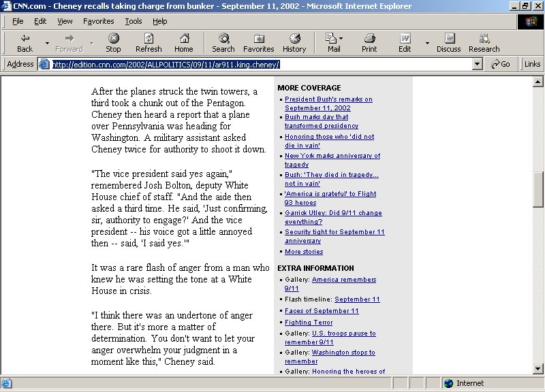
Task: Open the Mail button dropdown
Action: click(x=341, y=39)
